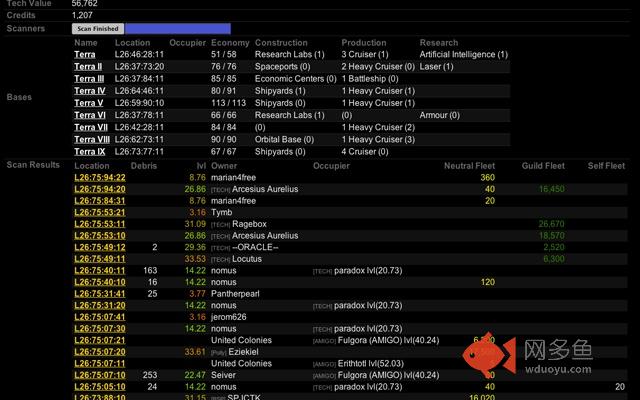Viewport: 640px width, 400px height.
Task: Go to Terra IV base
Action: tap(88, 91)
